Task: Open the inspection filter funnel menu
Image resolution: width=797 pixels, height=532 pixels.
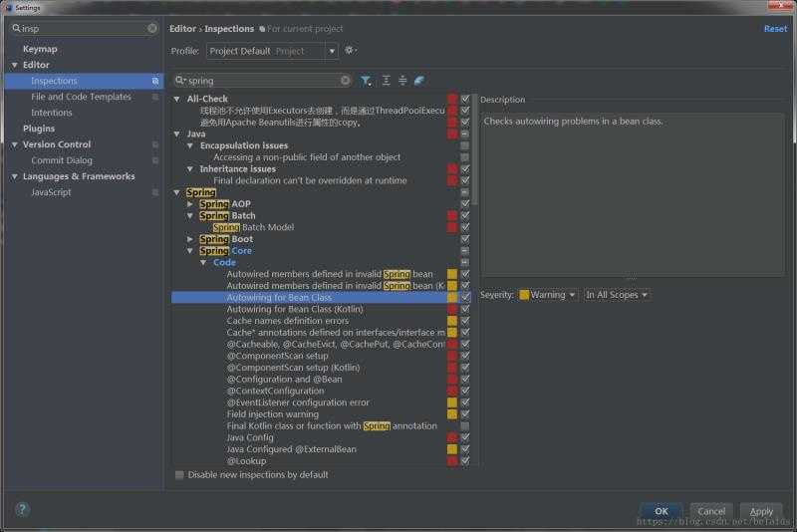Action: coord(366,81)
